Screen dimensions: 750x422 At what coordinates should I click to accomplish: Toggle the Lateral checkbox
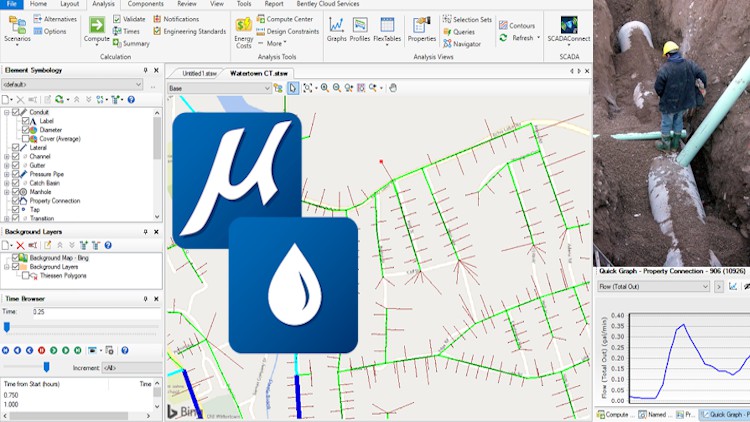pyautogui.click(x=16, y=147)
